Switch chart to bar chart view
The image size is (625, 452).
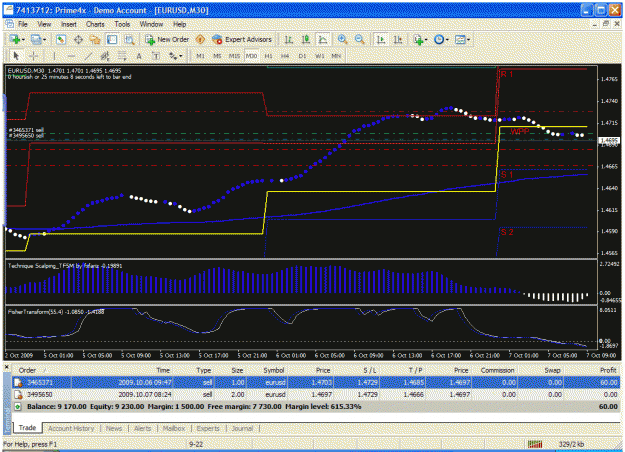click(289, 39)
